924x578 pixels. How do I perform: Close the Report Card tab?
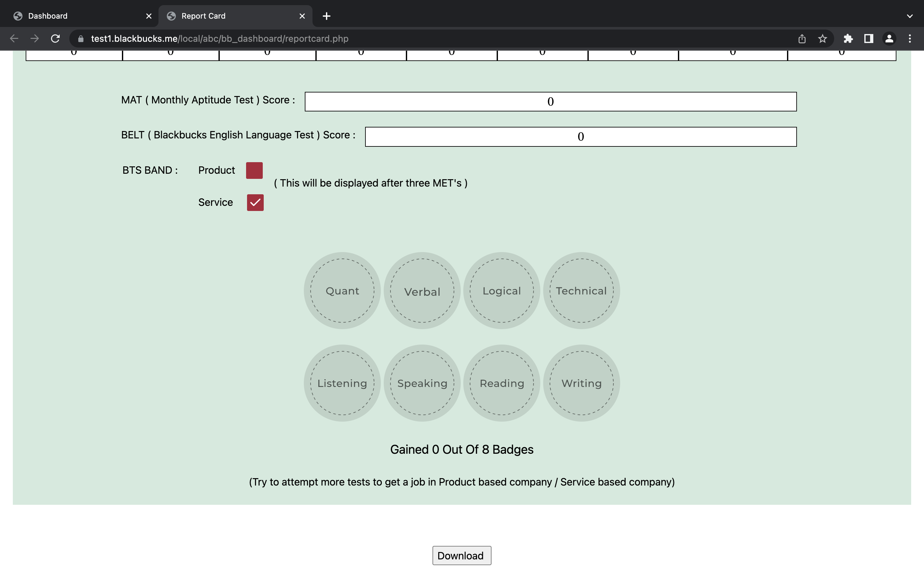pyautogui.click(x=302, y=16)
